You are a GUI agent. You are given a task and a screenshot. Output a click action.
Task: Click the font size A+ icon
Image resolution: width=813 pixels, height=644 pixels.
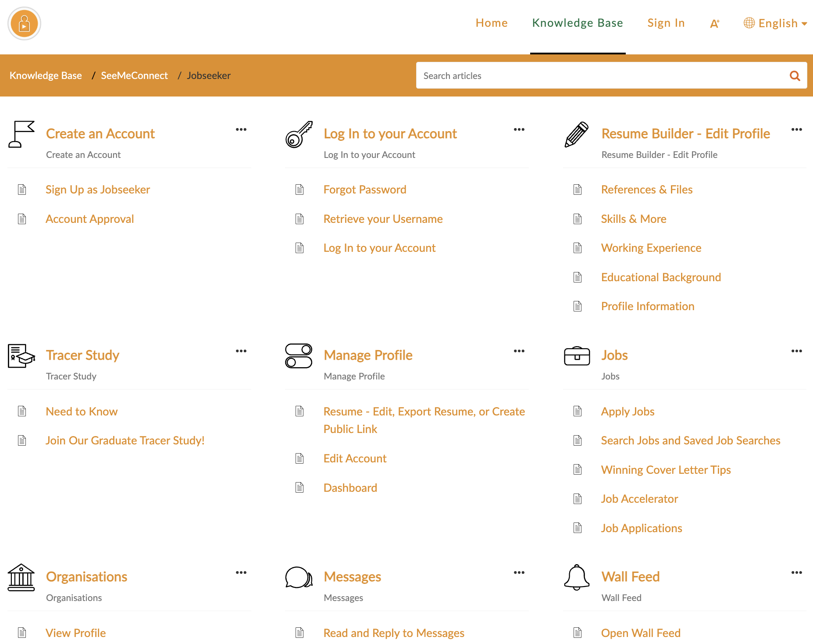715,24
